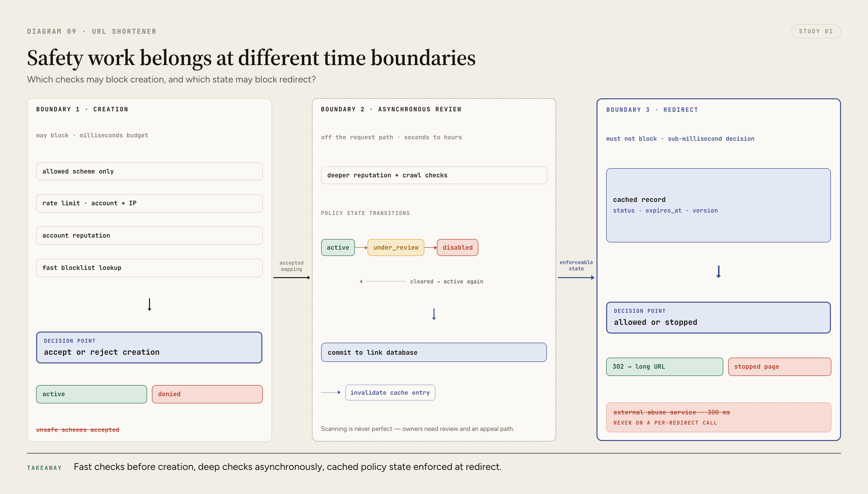Click 'BOUNDARY 1 · CREATION' heading
The image size is (868, 494).
click(82, 109)
